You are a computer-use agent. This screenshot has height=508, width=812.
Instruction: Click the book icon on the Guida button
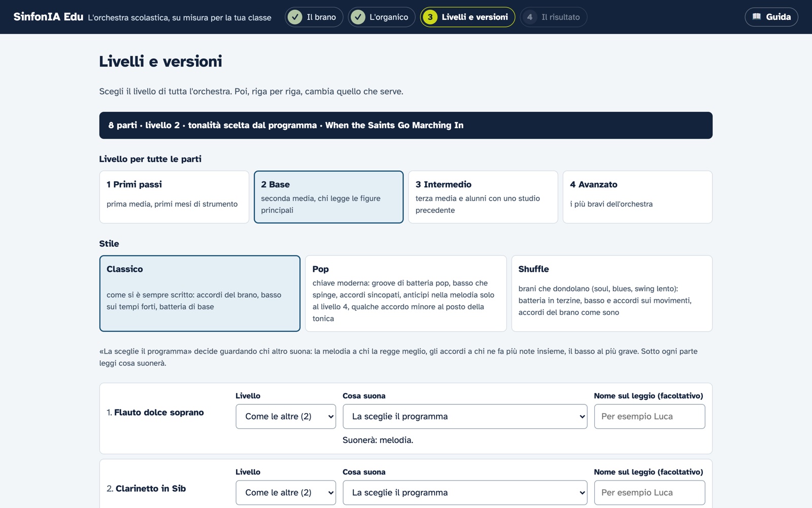(757, 17)
